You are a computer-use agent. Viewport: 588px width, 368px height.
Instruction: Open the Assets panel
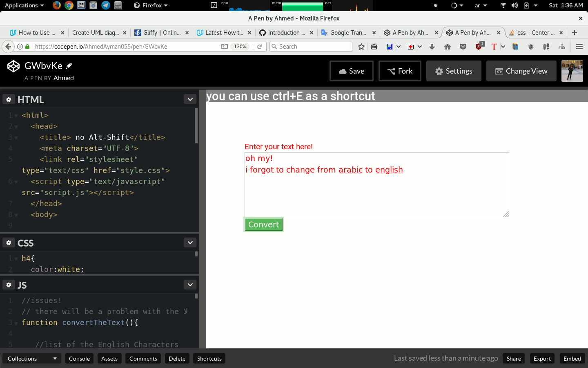point(109,359)
